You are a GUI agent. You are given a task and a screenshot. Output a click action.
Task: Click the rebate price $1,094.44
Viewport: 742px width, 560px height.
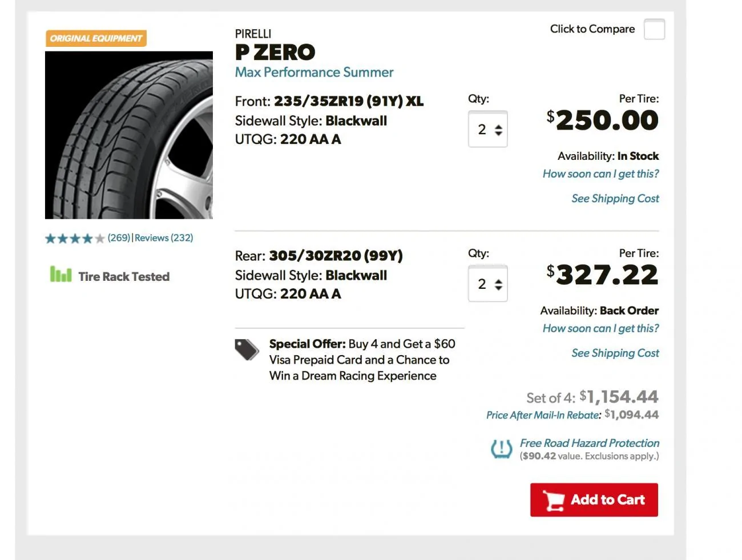(x=632, y=415)
